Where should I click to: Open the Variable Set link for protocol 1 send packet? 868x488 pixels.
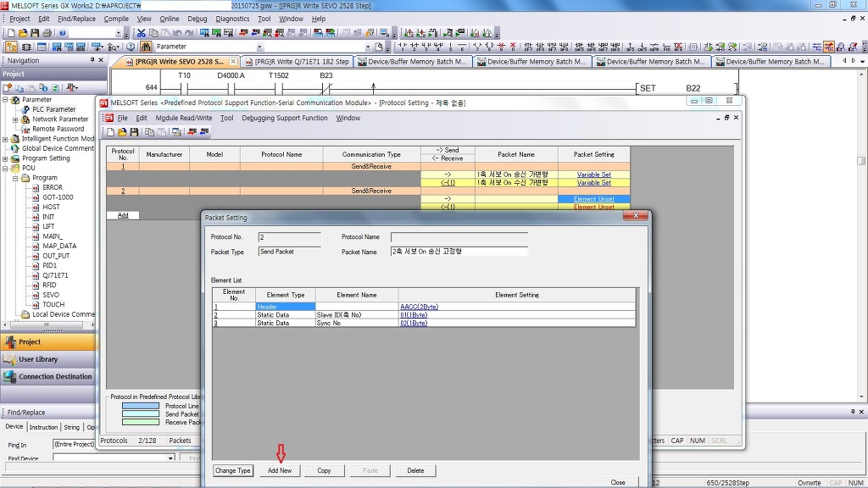pos(593,175)
